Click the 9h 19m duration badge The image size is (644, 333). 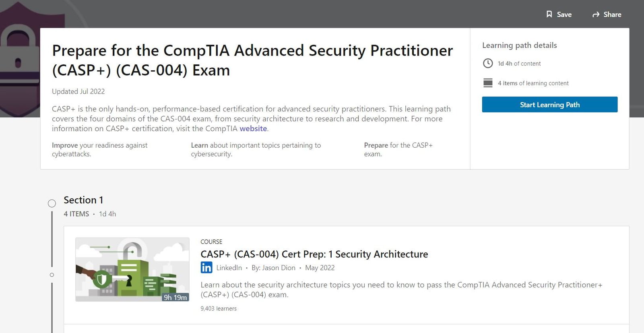[175, 298]
